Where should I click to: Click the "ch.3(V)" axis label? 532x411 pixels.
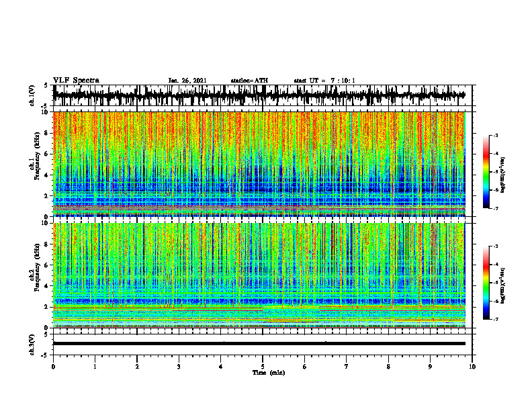32,345
